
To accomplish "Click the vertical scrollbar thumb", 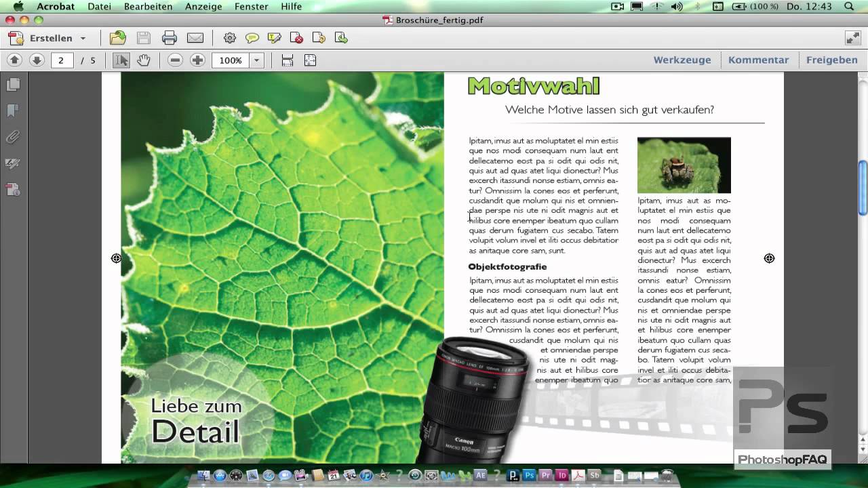I will click(x=863, y=188).
